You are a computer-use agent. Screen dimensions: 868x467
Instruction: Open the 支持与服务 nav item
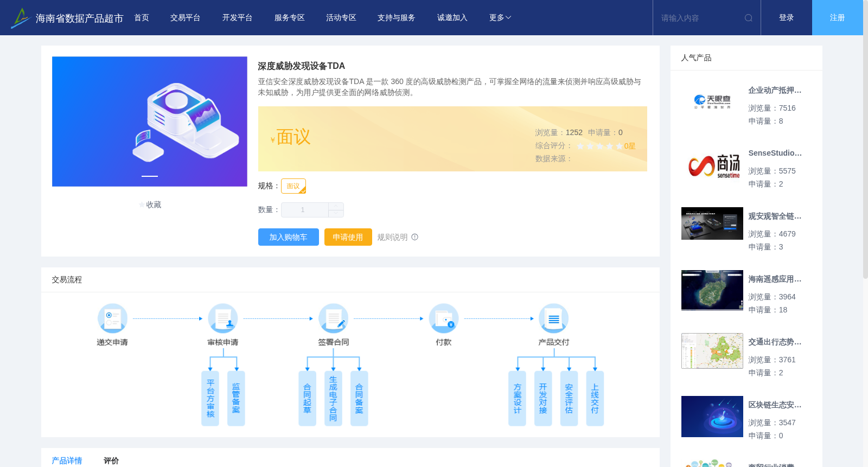[x=397, y=18]
